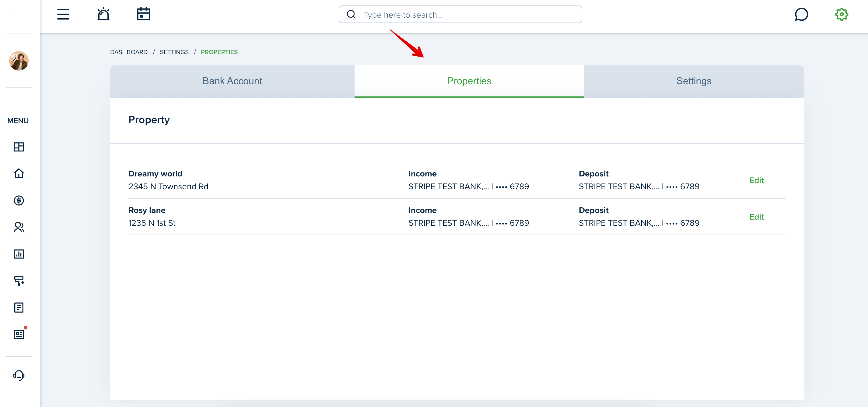Click Dreamy world Income bank account text

(x=468, y=186)
